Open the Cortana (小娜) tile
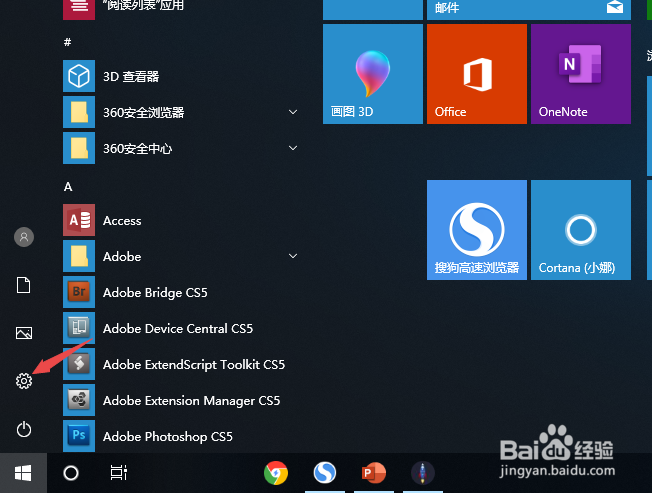Viewport: 652px width, 493px height. point(580,230)
